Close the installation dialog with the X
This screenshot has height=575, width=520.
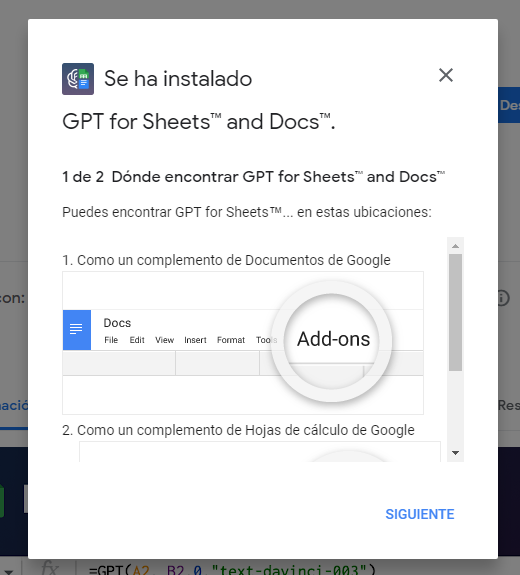click(x=446, y=75)
